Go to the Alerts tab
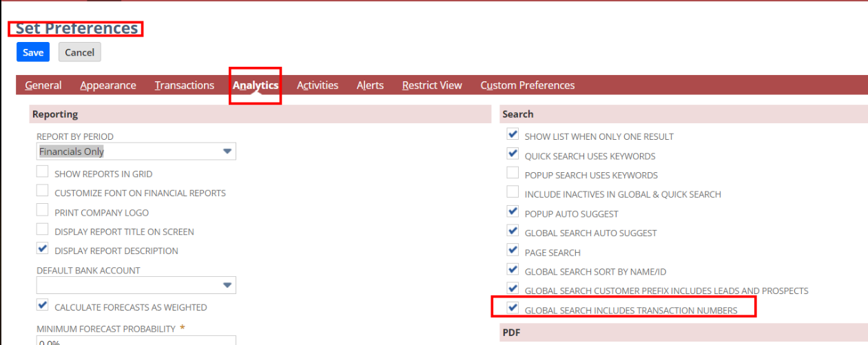 (x=370, y=85)
